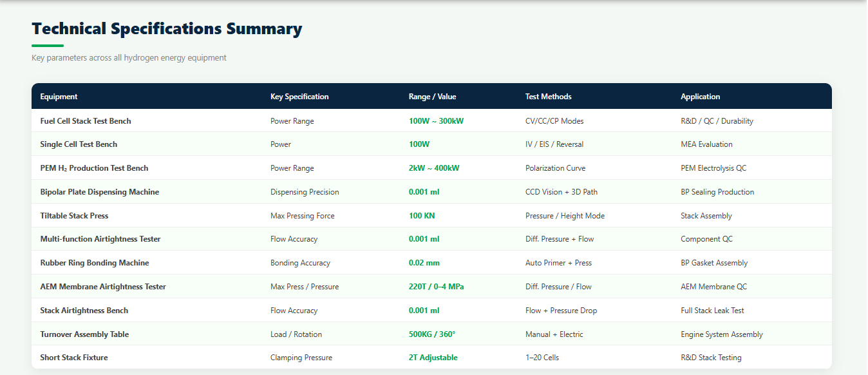Select the Bipolar Plate Dispensing Machine row name
868x375 pixels.
[99, 192]
